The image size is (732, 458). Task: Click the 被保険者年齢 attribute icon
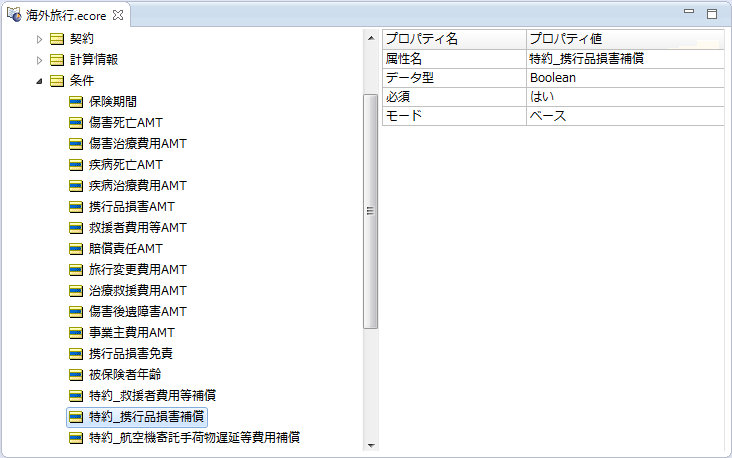(76, 374)
